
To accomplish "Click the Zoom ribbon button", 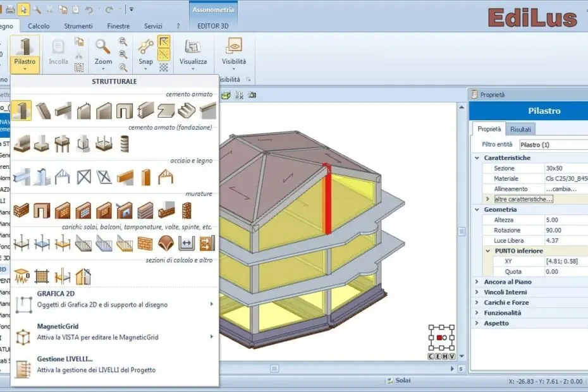I will [x=103, y=54].
